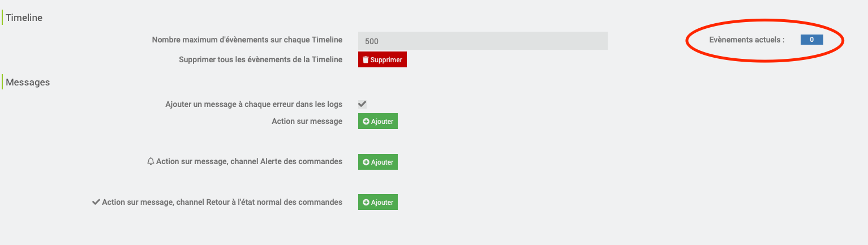Click the trash icon on the Supprimer button

(366, 59)
